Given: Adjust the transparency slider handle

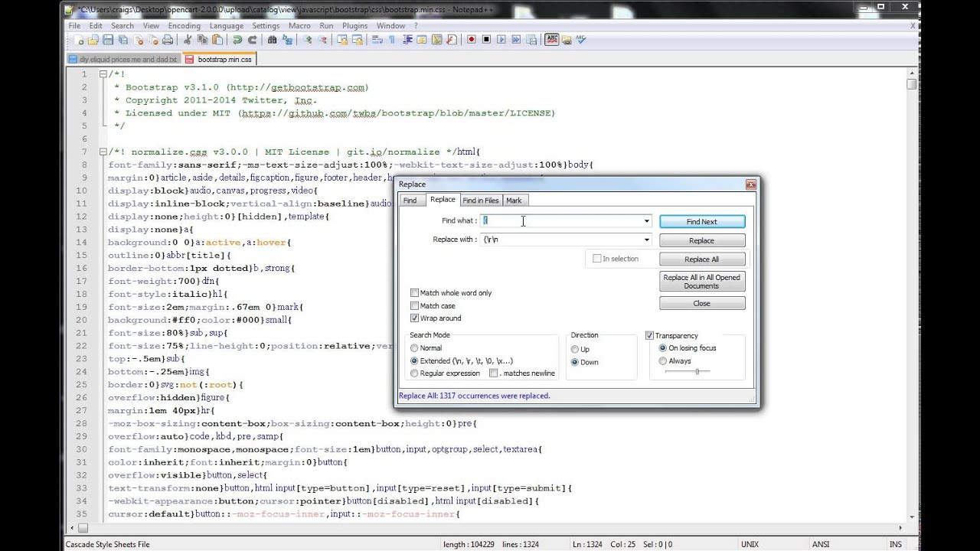Looking at the screenshot, I should (697, 372).
